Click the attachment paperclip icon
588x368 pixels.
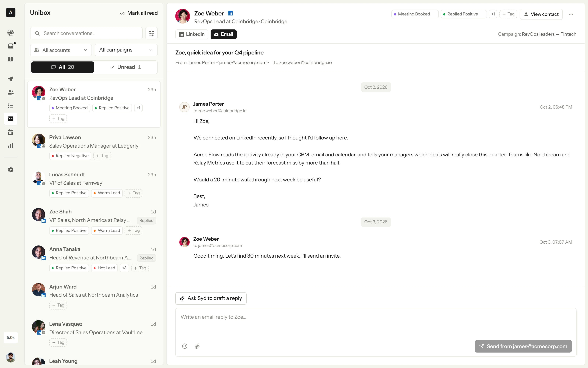point(197,346)
